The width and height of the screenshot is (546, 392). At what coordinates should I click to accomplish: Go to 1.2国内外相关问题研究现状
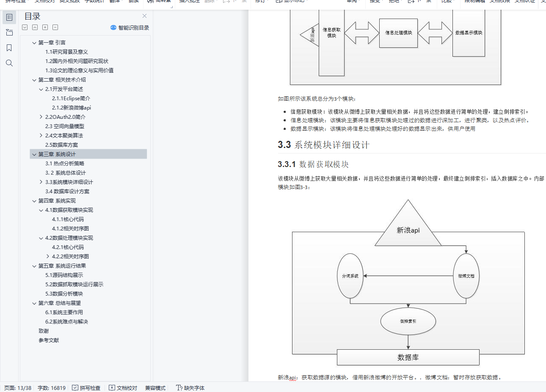pyautogui.click(x=77, y=61)
